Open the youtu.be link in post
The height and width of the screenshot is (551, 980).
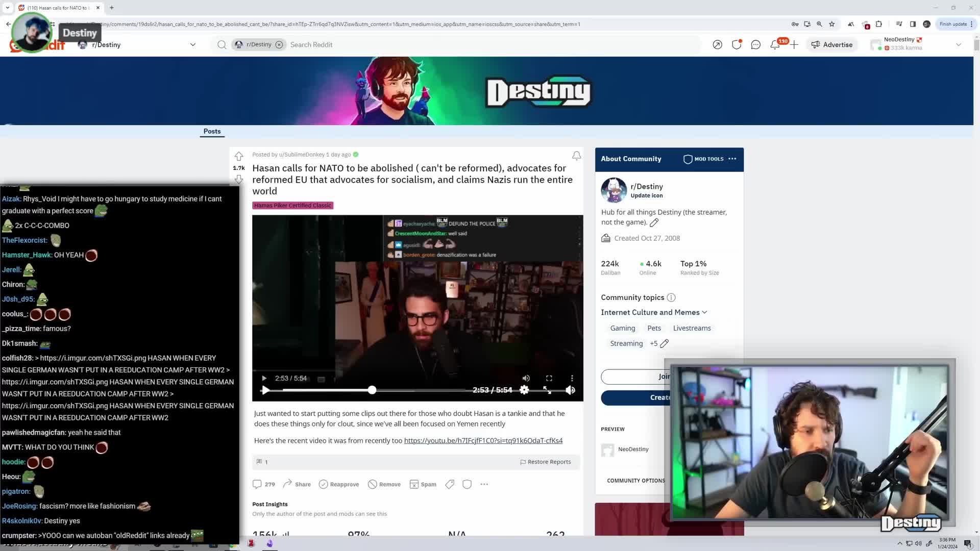(x=483, y=440)
